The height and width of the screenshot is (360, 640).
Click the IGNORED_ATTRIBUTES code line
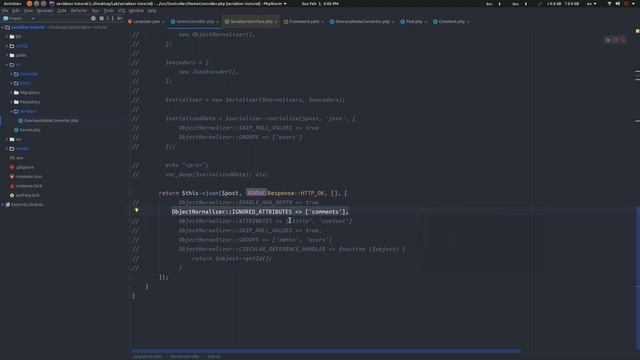pos(260,212)
